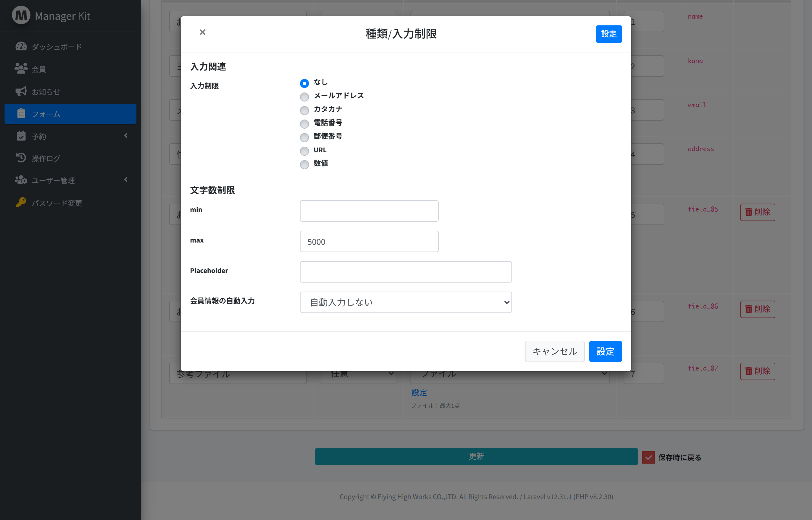Click the field_07 code text
The height and width of the screenshot is (520, 812).
point(703,368)
